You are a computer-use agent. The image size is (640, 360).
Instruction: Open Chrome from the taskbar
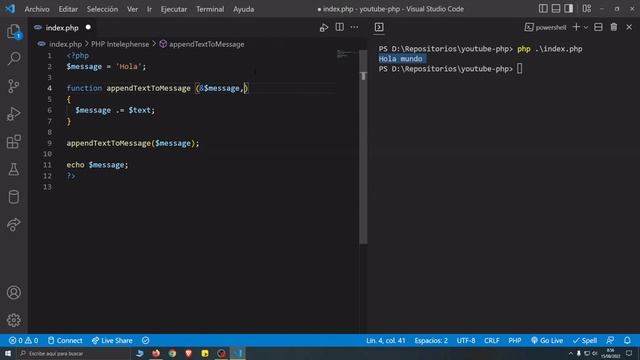coord(172,353)
